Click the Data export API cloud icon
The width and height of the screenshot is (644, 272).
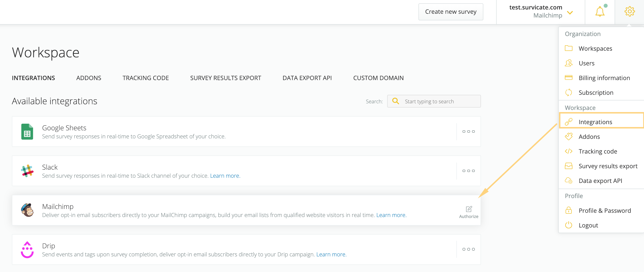click(568, 181)
